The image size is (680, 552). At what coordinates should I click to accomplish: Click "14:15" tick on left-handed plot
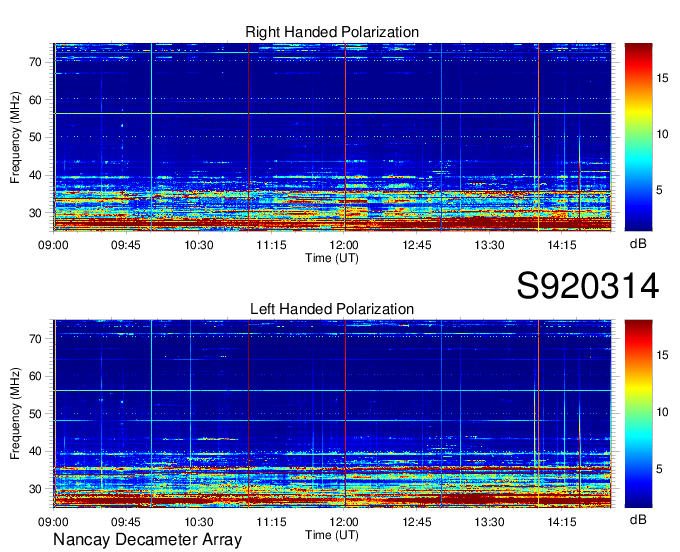(562, 522)
